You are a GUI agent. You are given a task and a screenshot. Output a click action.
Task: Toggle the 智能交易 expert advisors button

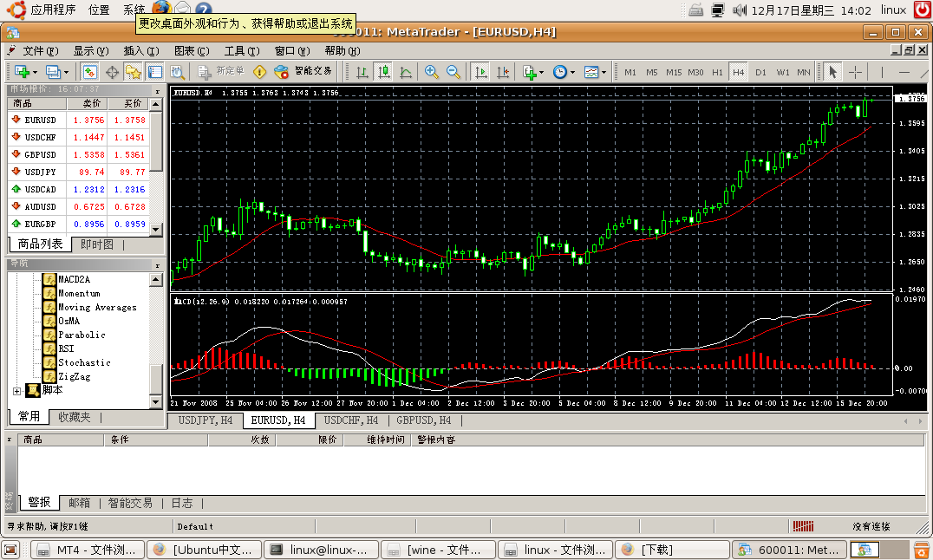(x=303, y=72)
